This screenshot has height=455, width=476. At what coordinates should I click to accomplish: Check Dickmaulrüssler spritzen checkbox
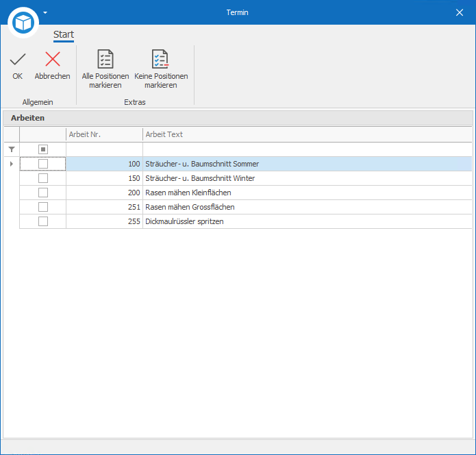click(43, 221)
